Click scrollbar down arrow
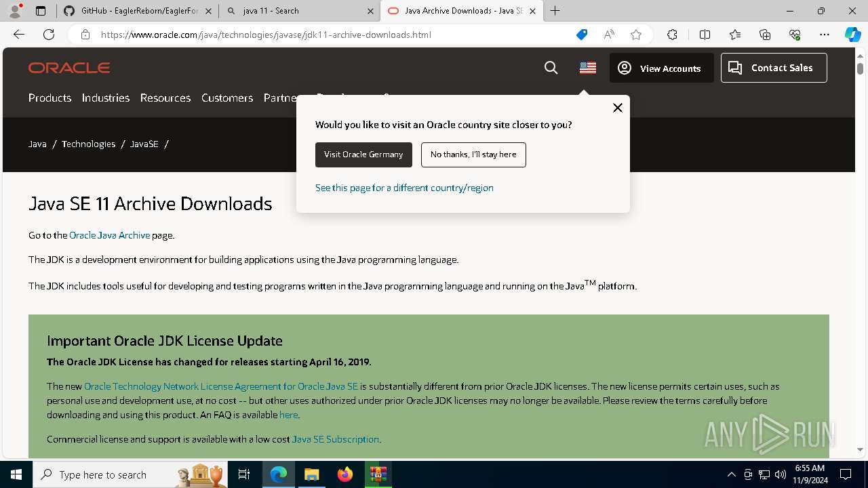 pyautogui.click(x=860, y=449)
